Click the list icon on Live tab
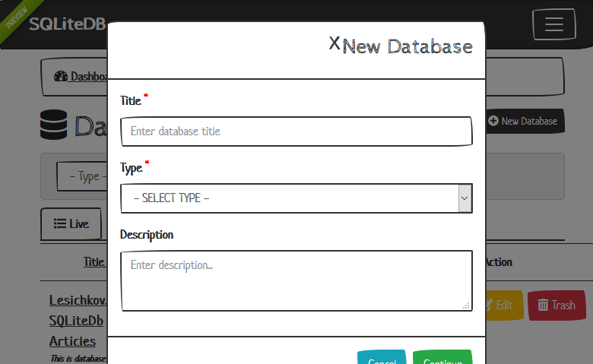593x364 pixels. (59, 223)
